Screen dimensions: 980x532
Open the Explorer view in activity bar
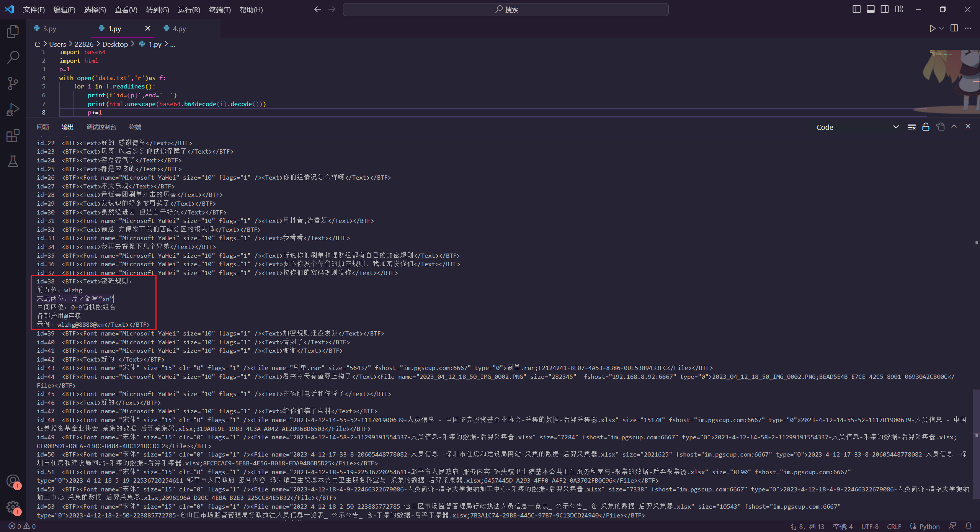(13, 31)
